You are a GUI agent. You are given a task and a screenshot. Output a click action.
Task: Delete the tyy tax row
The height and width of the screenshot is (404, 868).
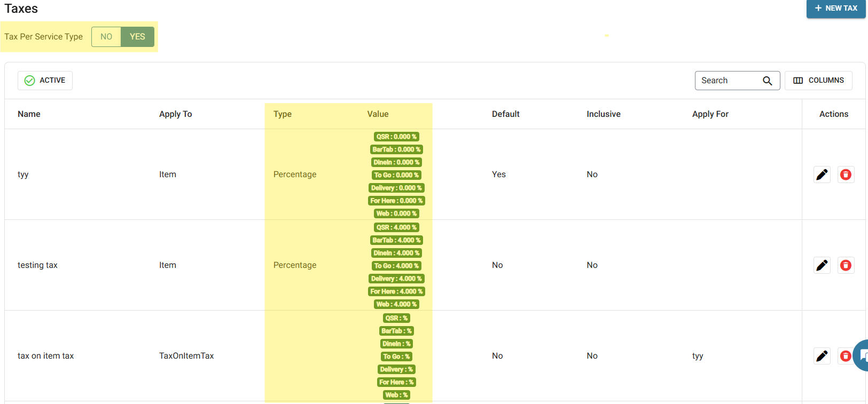(846, 175)
